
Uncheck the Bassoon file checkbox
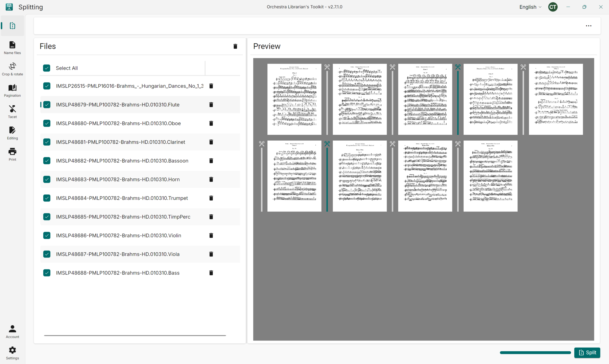point(47,161)
